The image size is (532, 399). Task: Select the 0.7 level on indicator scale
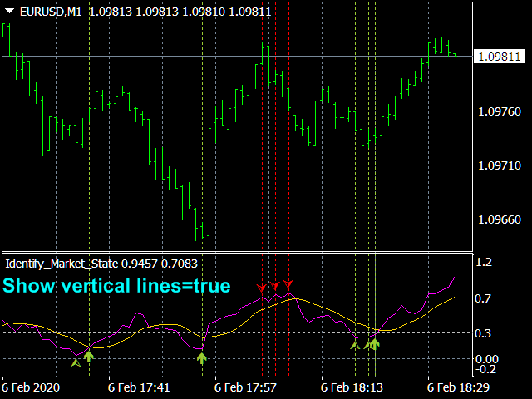[483, 298]
